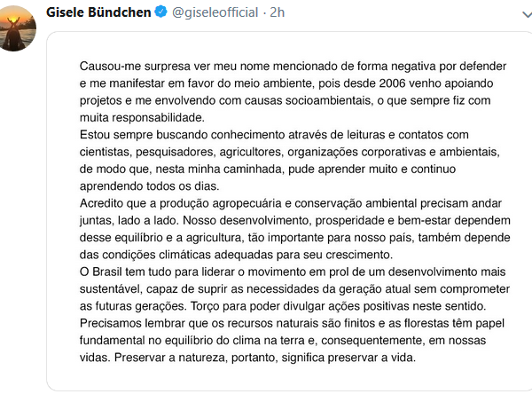The width and height of the screenshot is (532, 402).
Task: Open Gisele Bündchen's profile avatar
Action: [16, 27]
